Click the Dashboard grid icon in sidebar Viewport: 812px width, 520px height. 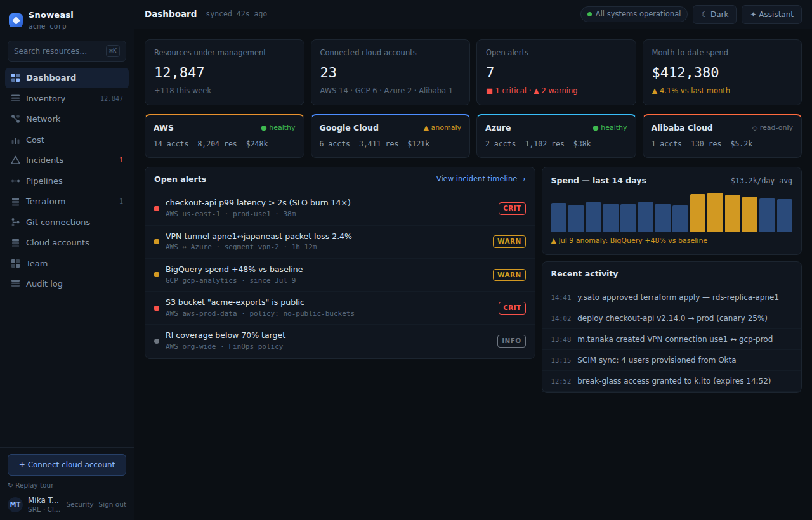(x=15, y=78)
